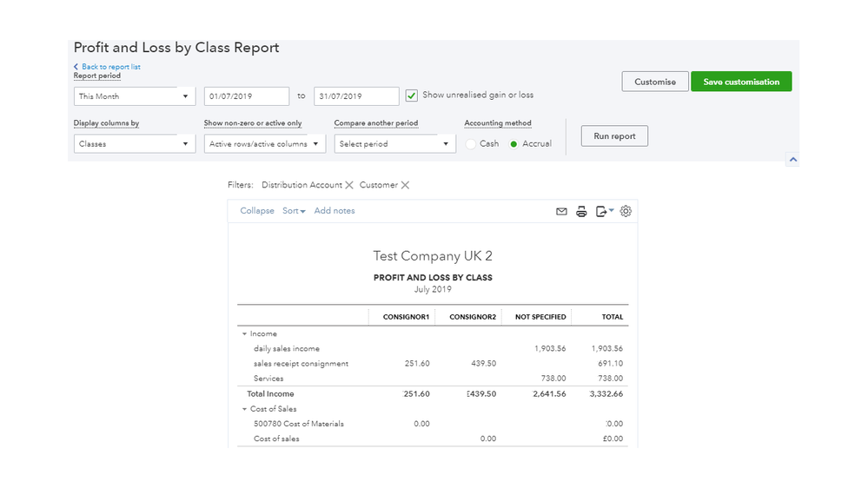Viewport: 868px width, 488px height.
Task: Click the email report envelope icon
Action: (x=561, y=211)
